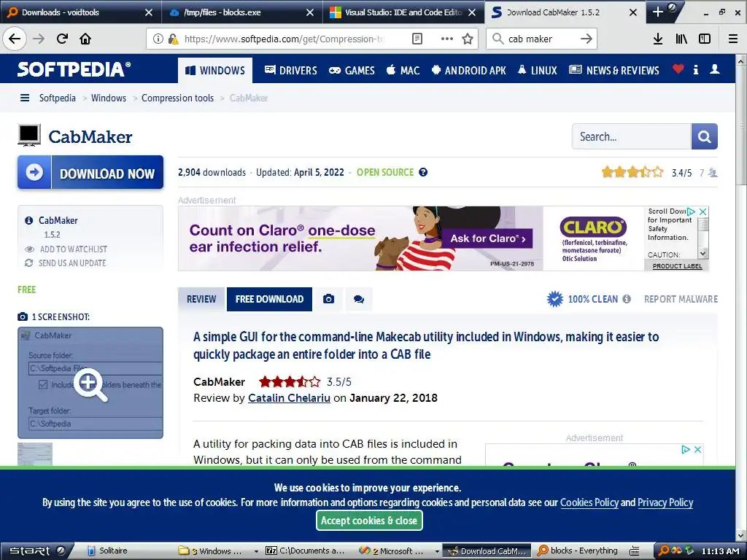Switch to the Visual Studio browser tab
Image resolution: width=747 pixels, height=560 pixels.
point(403,12)
